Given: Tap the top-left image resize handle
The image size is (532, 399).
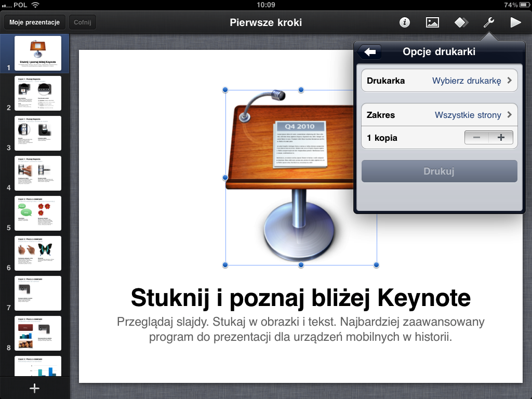Looking at the screenshot, I should point(225,90).
